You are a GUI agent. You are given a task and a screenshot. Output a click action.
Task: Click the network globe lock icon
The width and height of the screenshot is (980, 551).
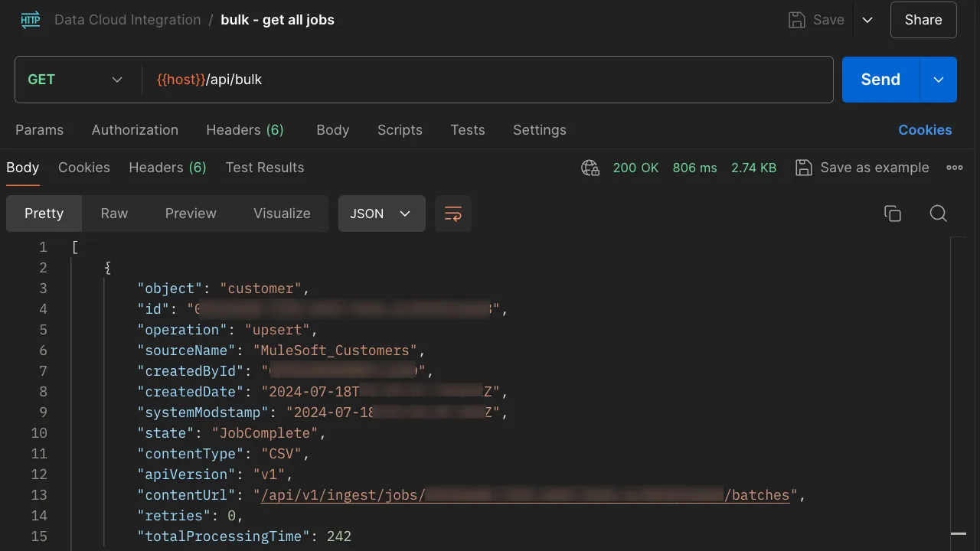point(590,168)
